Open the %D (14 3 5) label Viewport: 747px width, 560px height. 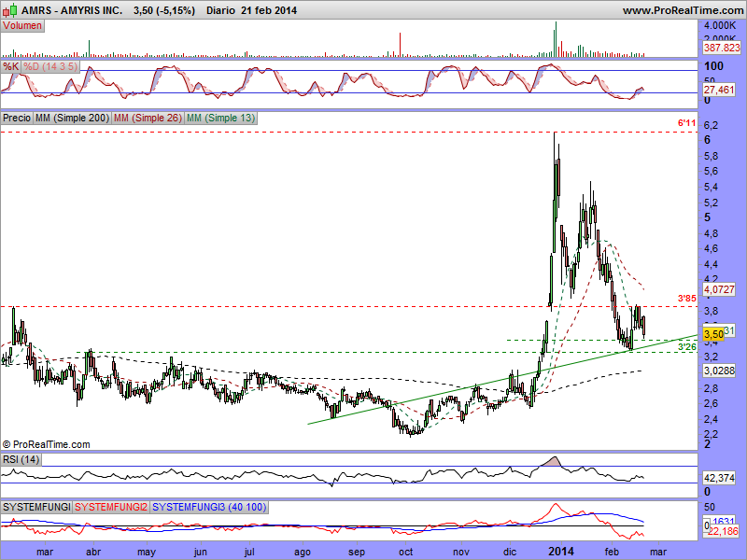coord(50,66)
